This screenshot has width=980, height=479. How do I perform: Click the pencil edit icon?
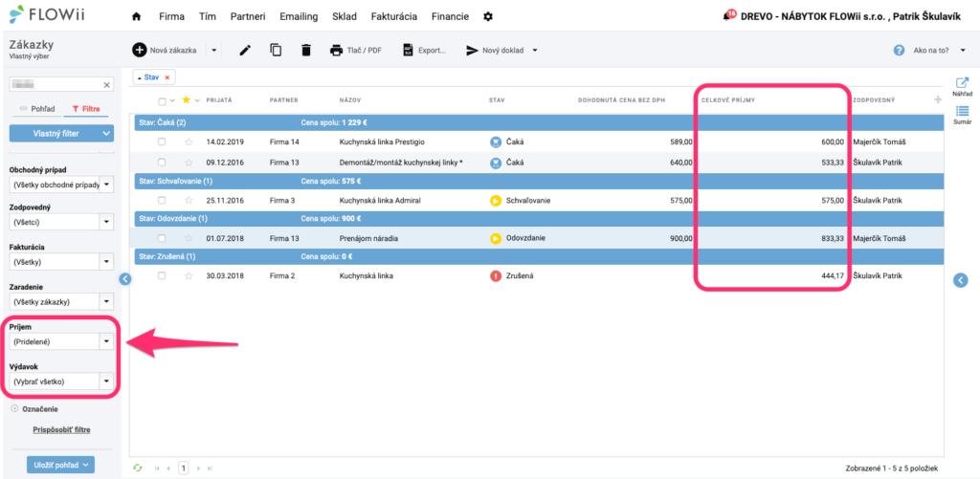coord(245,51)
